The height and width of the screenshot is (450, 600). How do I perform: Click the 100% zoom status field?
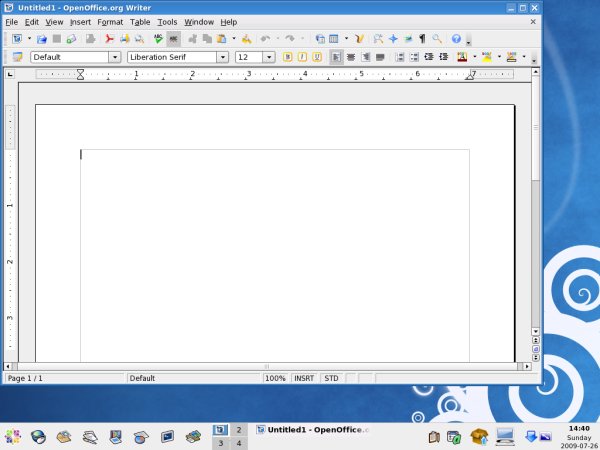(x=276, y=378)
